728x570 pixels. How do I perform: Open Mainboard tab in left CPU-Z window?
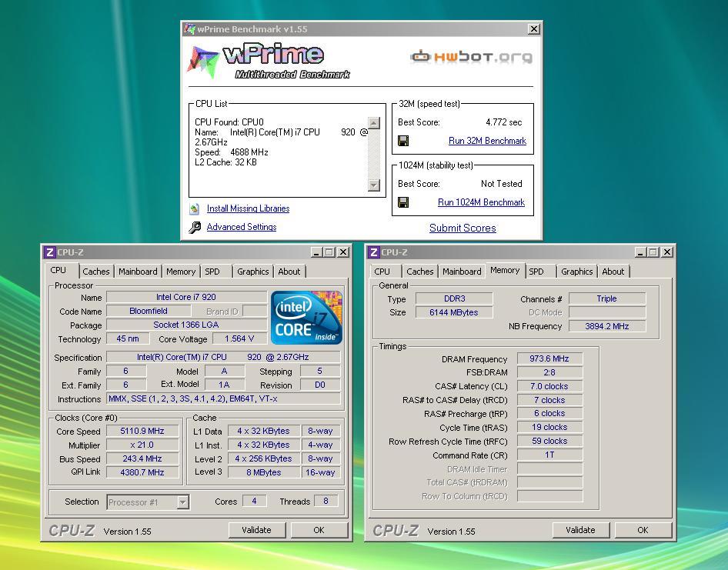pos(138,272)
